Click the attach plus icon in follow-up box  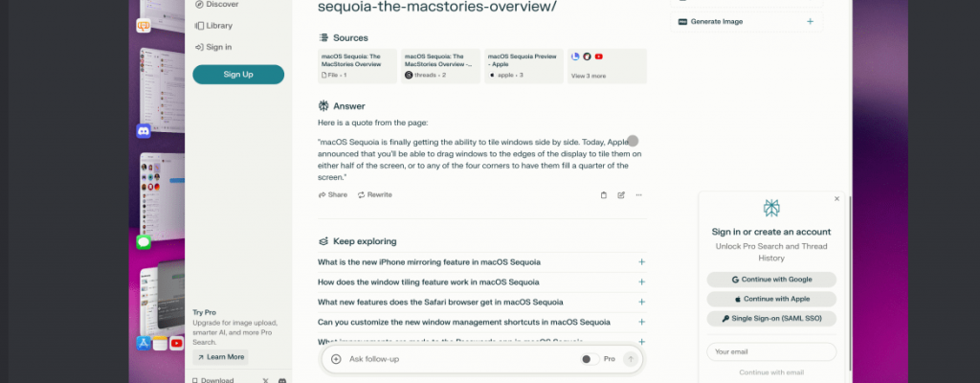(x=336, y=359)
